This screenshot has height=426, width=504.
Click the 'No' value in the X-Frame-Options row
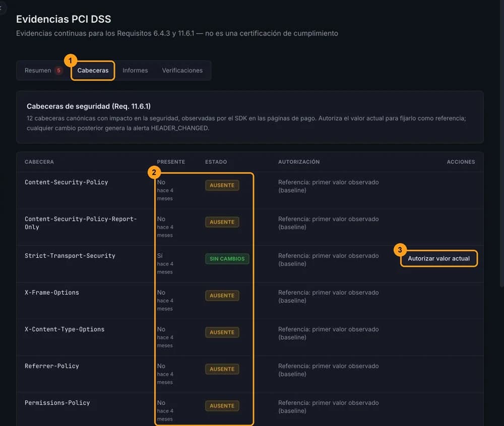[x=161, y=293]
